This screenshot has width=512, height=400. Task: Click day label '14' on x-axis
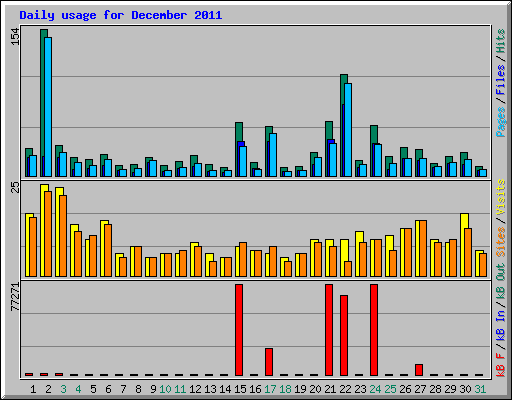[x=225, y=389]
